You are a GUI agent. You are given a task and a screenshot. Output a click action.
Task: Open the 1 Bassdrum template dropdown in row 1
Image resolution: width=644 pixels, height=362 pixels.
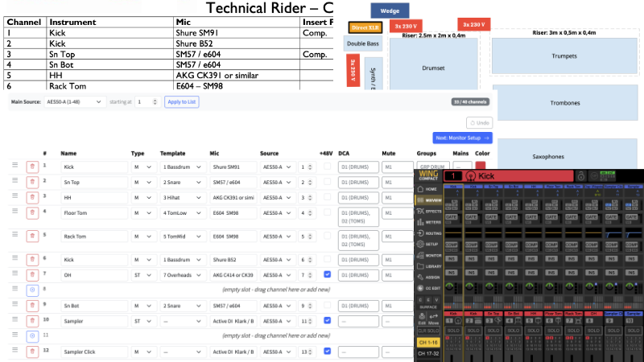tap(182, 167)
